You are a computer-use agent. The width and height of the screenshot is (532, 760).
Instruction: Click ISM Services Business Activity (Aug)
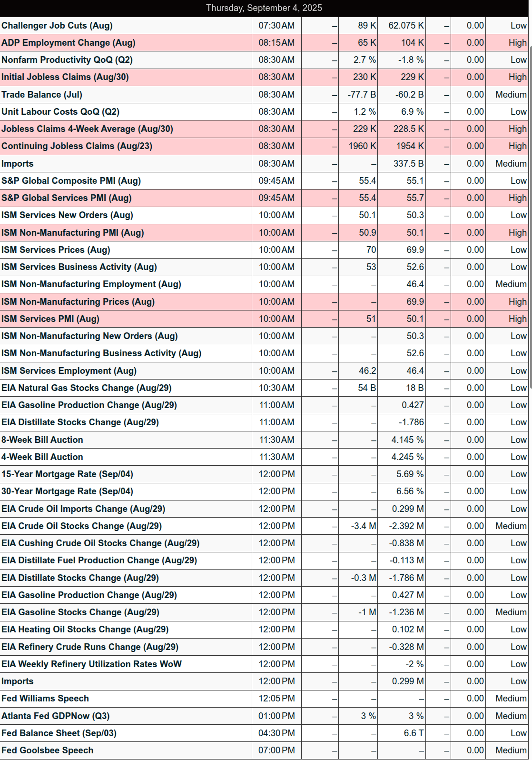click(x=79, y=267)
